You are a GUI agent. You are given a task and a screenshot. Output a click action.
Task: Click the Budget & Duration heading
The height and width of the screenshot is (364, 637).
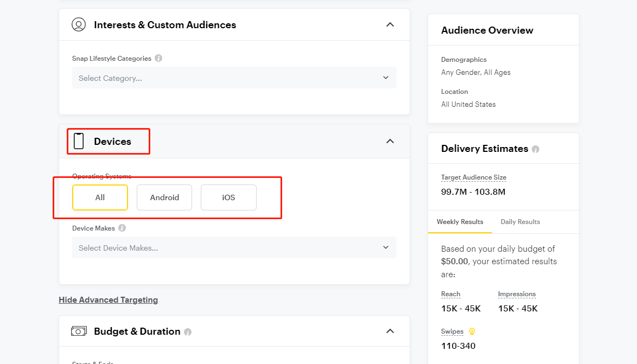[137, 331]
